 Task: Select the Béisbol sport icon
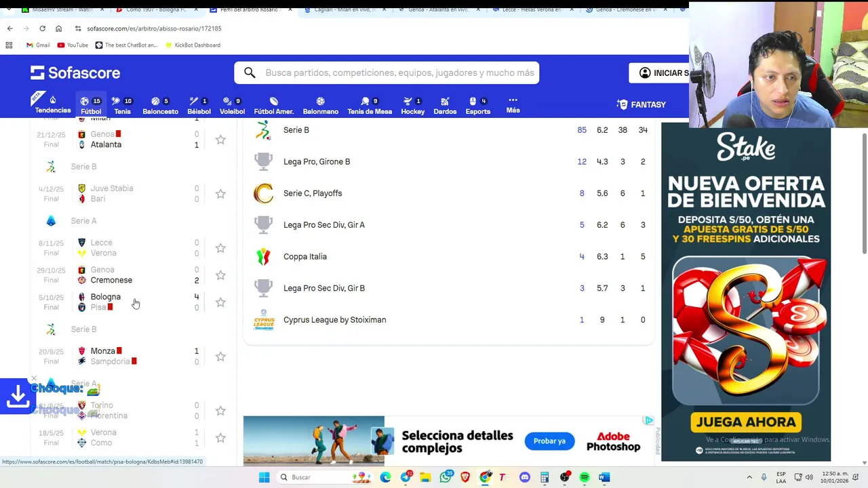pos(199,105)
